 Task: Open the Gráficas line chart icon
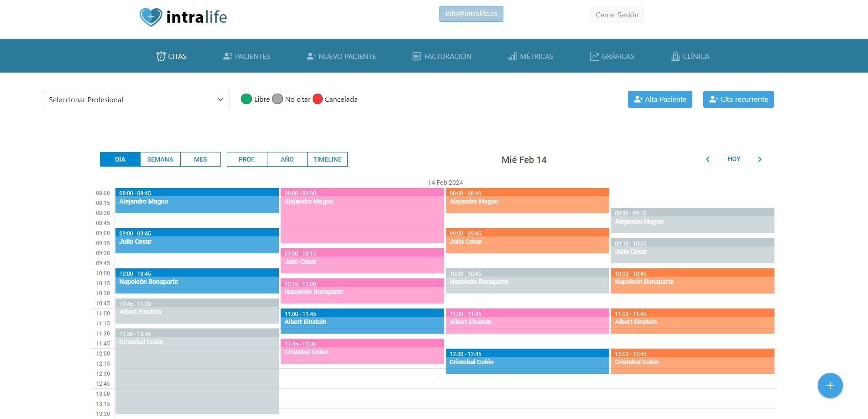coord(594,56)
